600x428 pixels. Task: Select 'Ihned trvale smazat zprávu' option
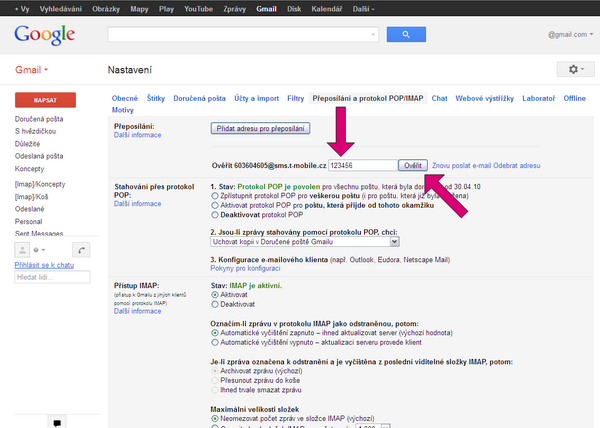tap(215, 390)
